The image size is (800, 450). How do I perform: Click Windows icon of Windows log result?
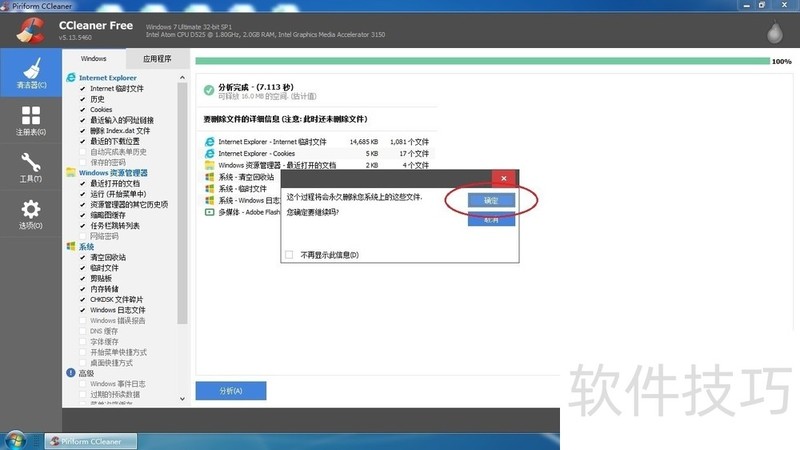click(209, 200)
